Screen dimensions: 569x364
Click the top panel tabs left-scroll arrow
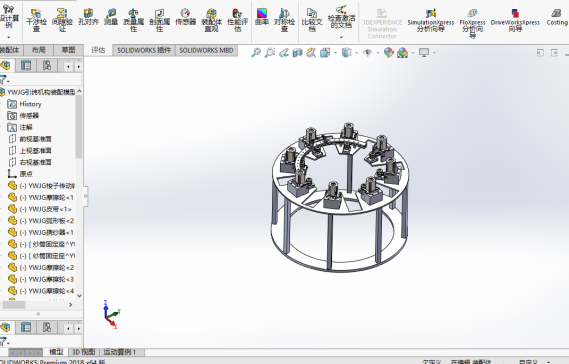tap(68, 66)
